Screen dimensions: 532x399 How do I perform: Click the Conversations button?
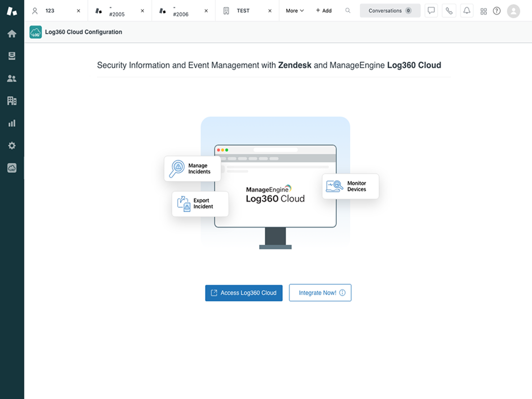390,11
